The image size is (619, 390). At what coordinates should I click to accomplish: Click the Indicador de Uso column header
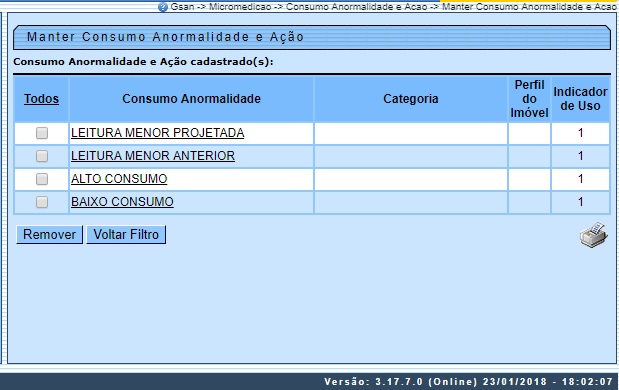pos(580,99)
